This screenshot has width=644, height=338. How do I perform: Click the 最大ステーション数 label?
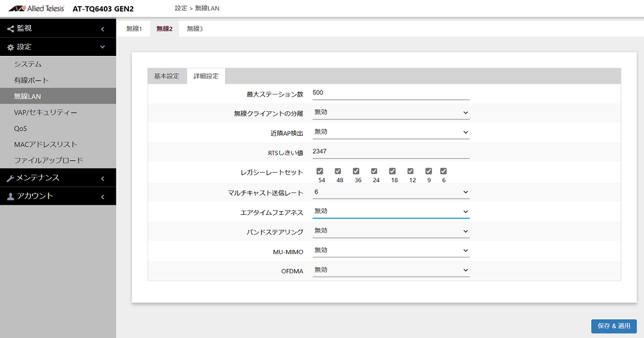point(275,94)
